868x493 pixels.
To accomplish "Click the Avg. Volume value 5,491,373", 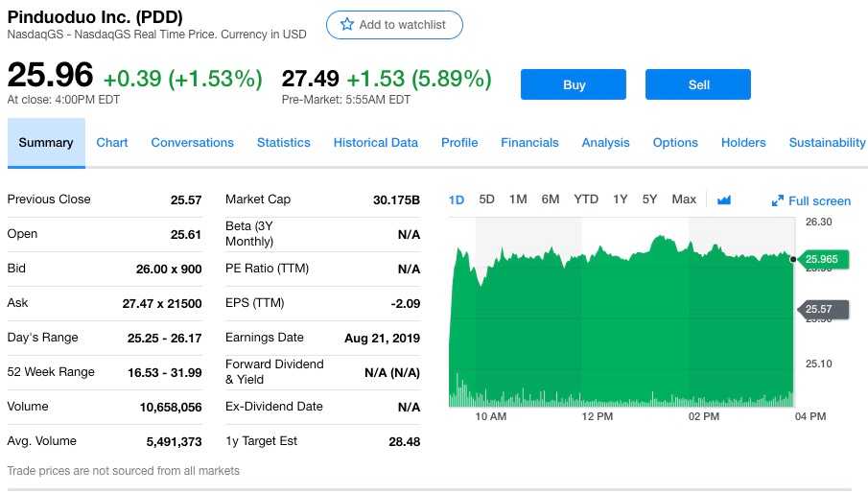I will (x=174, y=442).
